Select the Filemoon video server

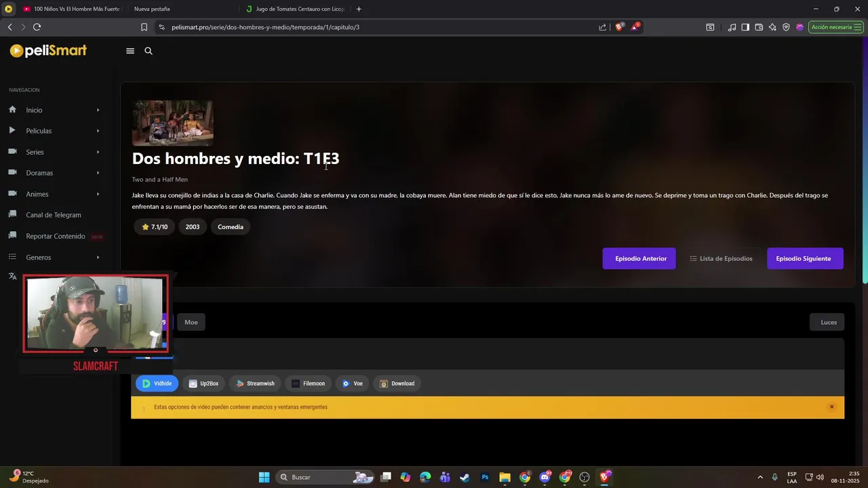click(x=308, y=384)
